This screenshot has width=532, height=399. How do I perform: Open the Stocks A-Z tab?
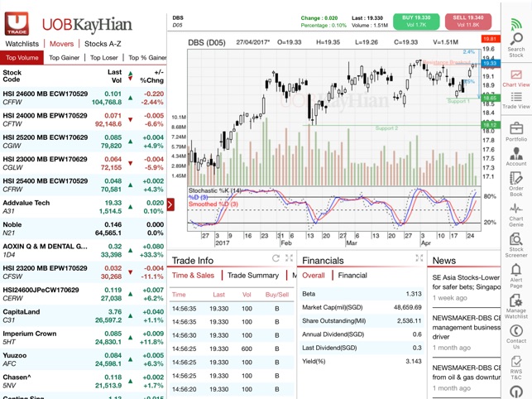pos(103,44)
